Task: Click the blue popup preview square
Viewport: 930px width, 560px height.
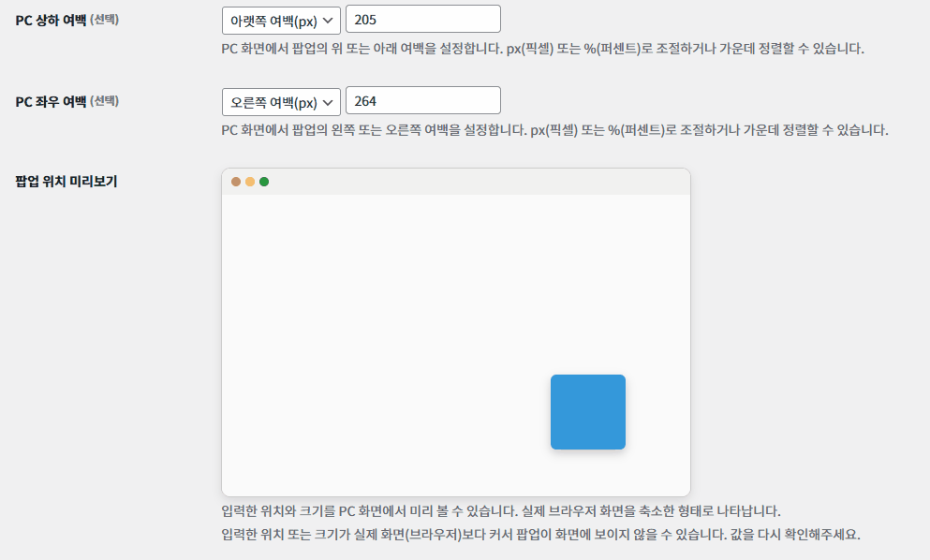Action: [588, 412]
